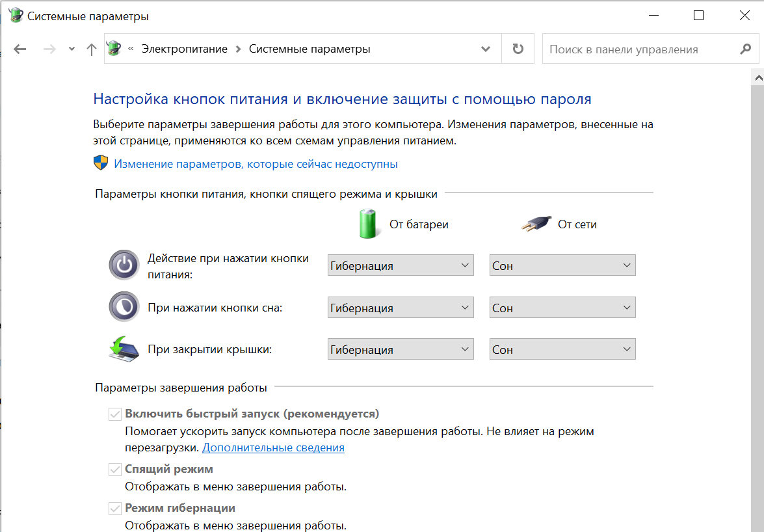Click the «От батареи» column label
764x532 pixels.
point(419,224)
